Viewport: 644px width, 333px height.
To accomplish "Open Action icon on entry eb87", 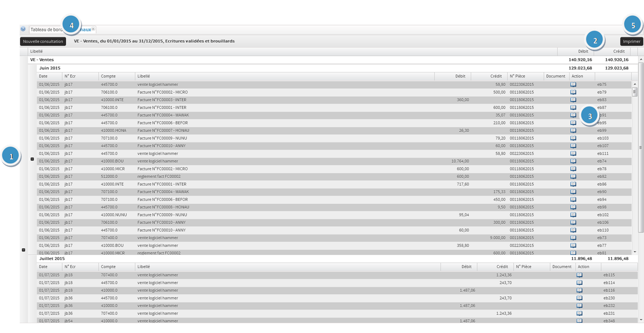I will [x=573, y=107].
